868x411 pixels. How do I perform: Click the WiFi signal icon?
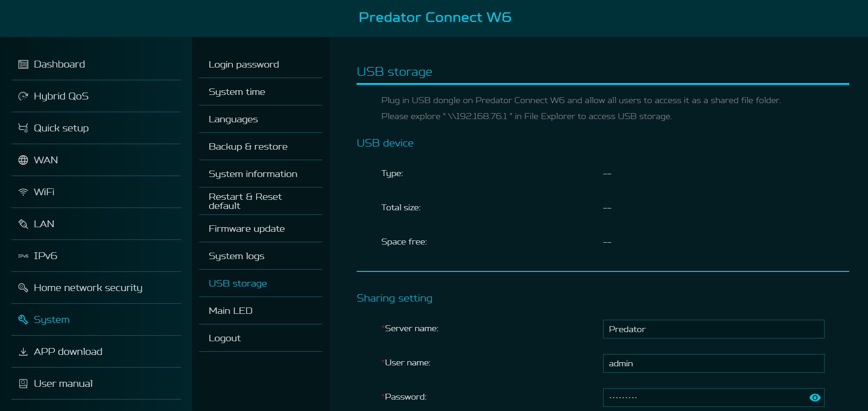tap(23, 192)
